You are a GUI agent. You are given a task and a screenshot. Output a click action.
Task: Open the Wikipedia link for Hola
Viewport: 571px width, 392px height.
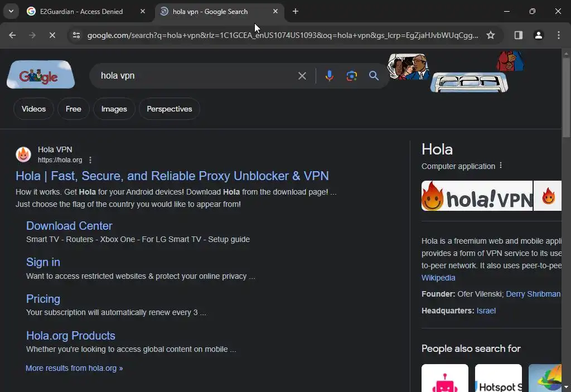(x=438, y=278)
